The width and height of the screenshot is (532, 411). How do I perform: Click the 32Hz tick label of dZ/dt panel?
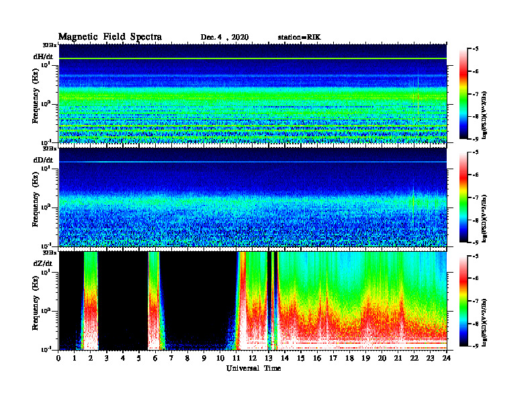click(50, 253)
